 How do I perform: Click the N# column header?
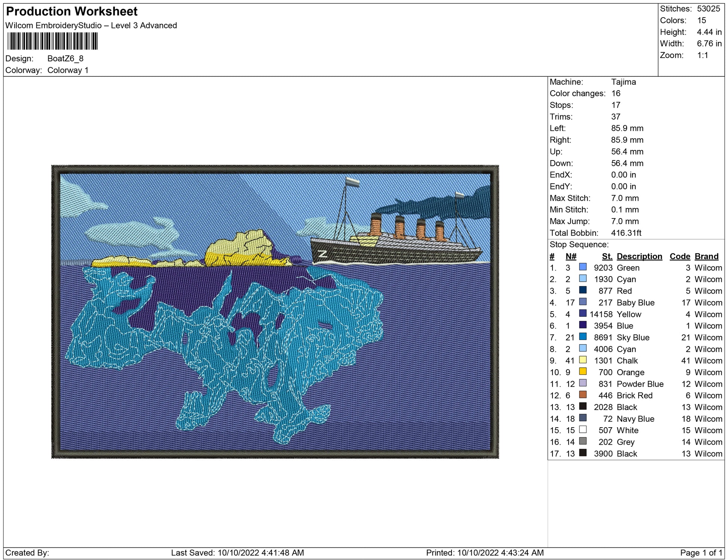coord(571,256)
